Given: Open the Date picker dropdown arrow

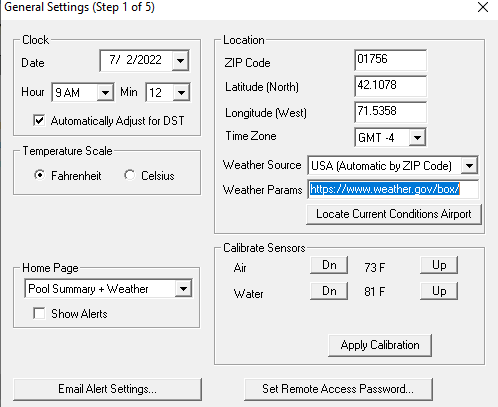Looking at the screenshot, I should [180, 61].
